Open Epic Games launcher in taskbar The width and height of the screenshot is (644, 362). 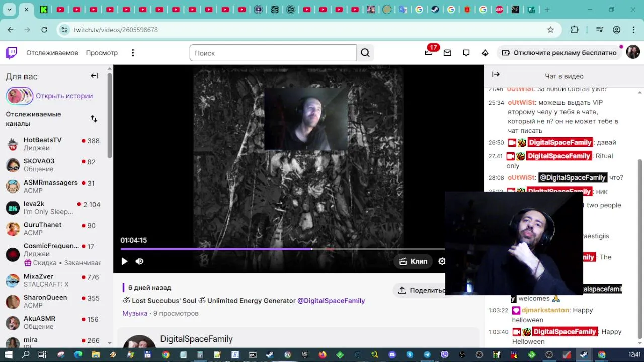pos(305,355)
